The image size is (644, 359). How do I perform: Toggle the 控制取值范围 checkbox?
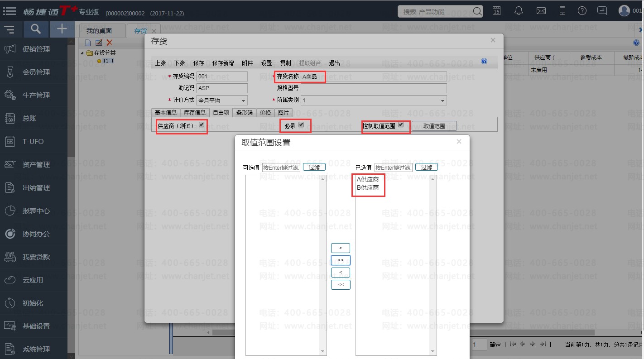[x=401, y=125]
